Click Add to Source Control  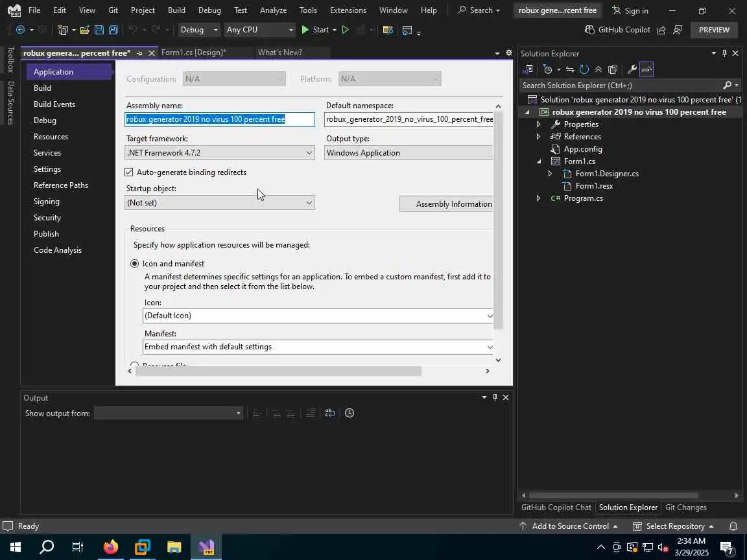pyautogui.click(x=569, y=526)
